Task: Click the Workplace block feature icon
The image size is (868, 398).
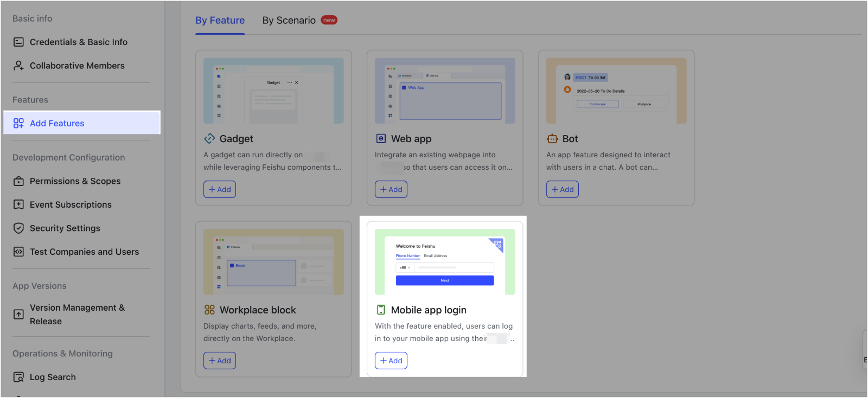Action: coord(209,310)
